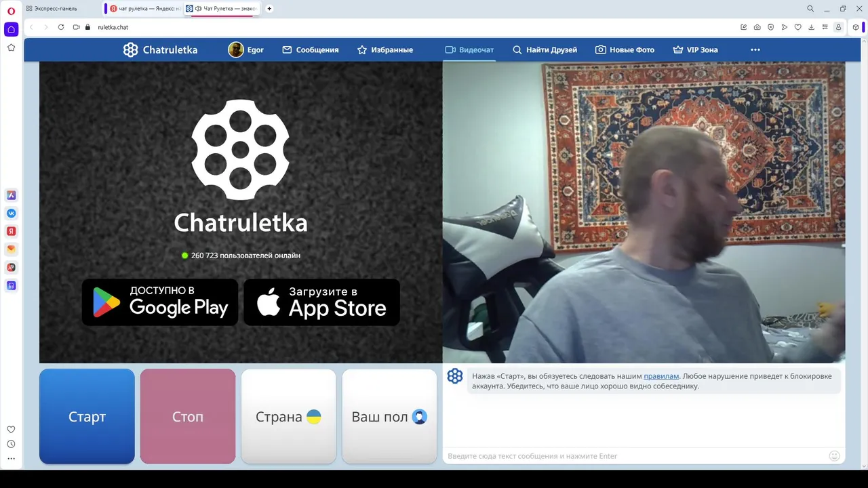Click the purple home icon in Opera sidebar
Image resolution: width=868 pixels, height=488 pixels.
11,29
